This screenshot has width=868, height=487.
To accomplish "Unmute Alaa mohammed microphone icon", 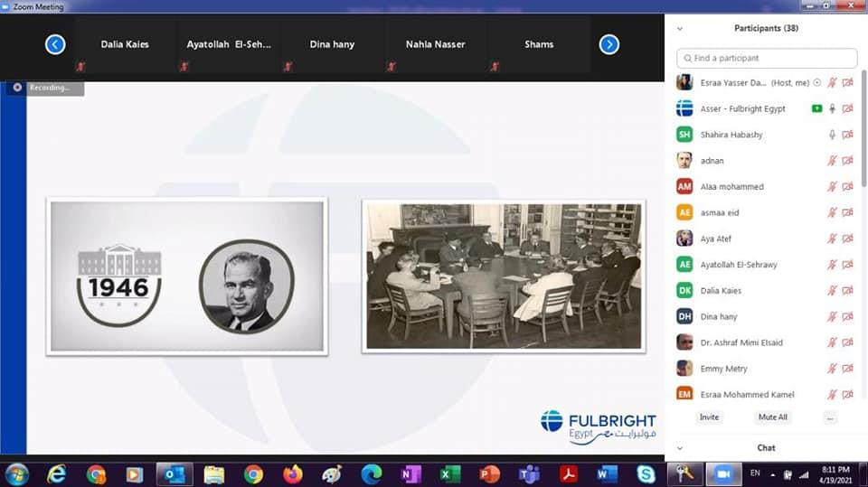I will pyautogui.click(x=832, y=186).
